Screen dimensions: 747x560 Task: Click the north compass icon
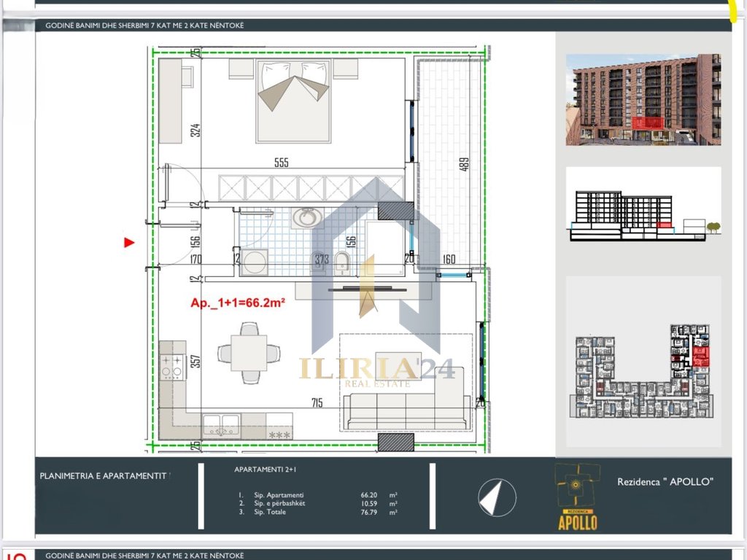point(497,498)
